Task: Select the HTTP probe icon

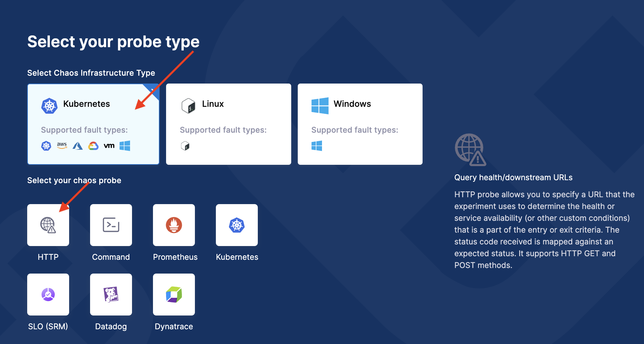Action: click(x=48, y=225)
